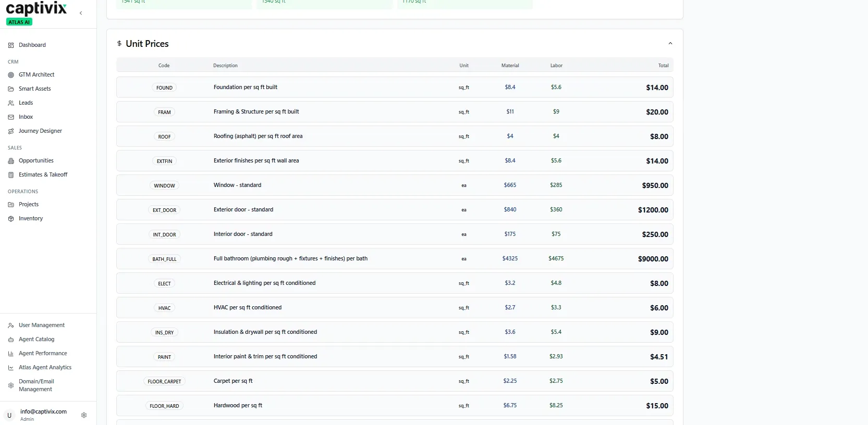Click the Inventory box icon
The image size is (868, 425).
[x=11, y=219]
